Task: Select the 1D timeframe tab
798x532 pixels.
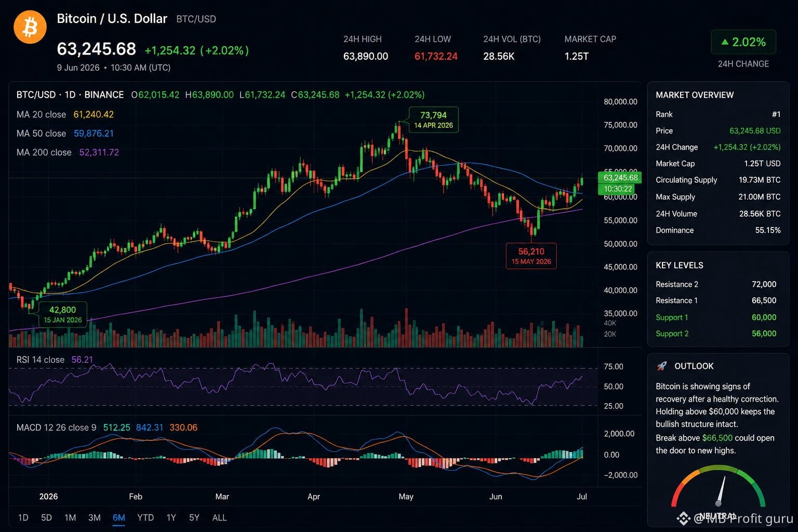Action: (23, 517)
